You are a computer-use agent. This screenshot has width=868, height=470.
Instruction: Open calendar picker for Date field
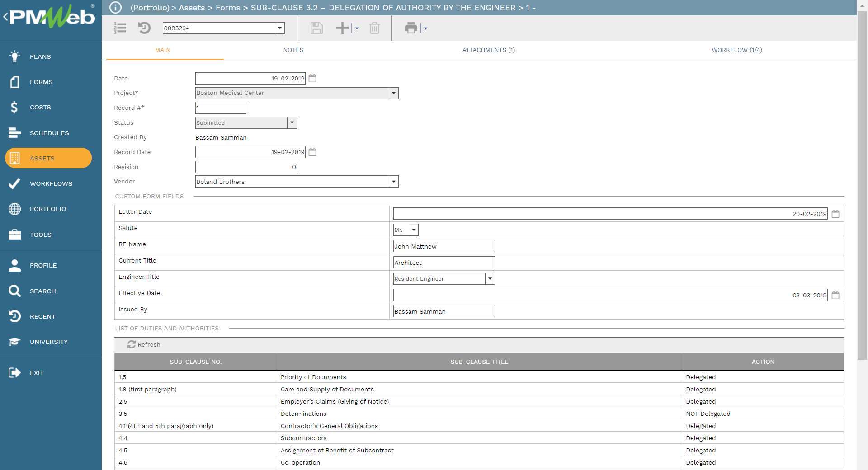[312, 78]
